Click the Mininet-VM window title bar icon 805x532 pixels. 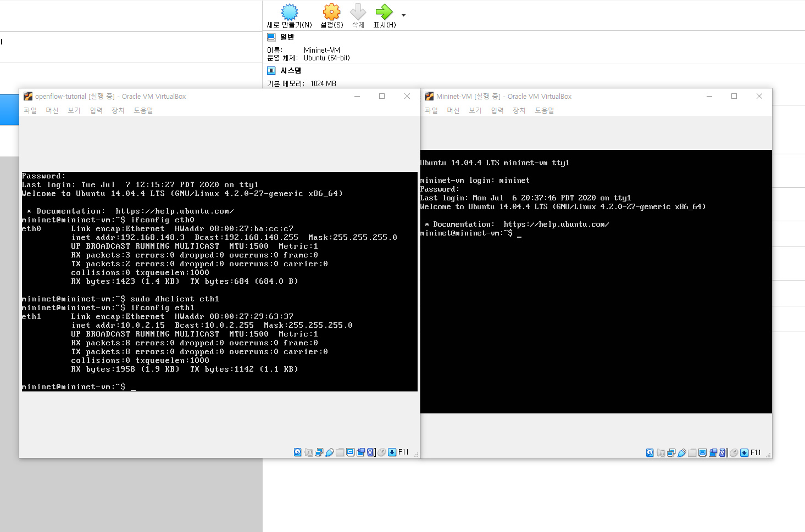[x=429, y=96]
